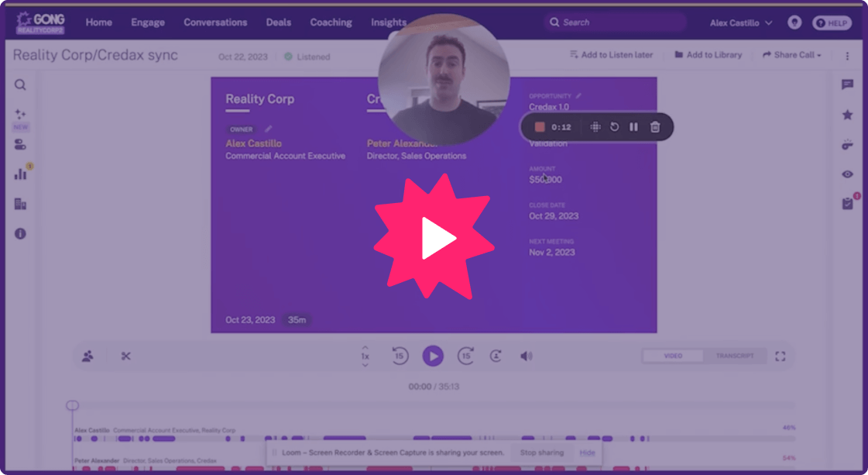
Task: Open Loom drawing tools grid icon
Action: [595, 127]
